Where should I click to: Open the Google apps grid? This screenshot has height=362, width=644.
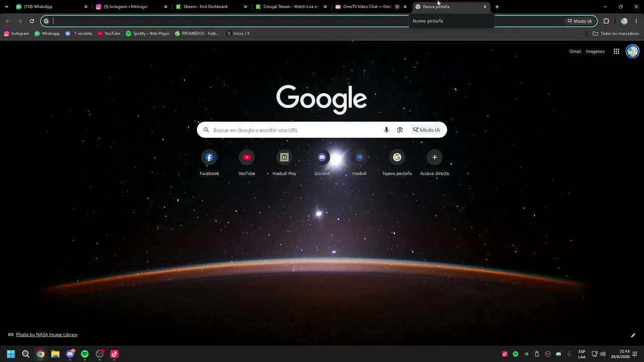616,51
